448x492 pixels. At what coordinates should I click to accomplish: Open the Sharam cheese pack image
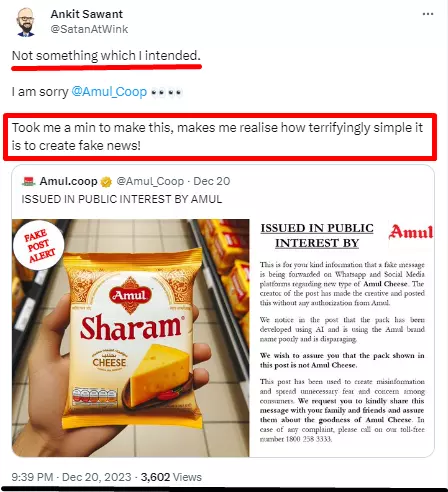[x=131, y=338]
